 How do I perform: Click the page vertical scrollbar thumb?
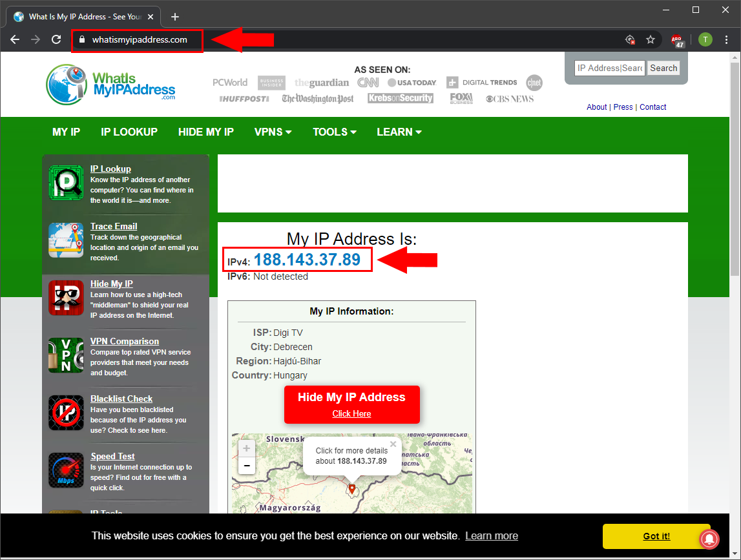pos(735,169)
